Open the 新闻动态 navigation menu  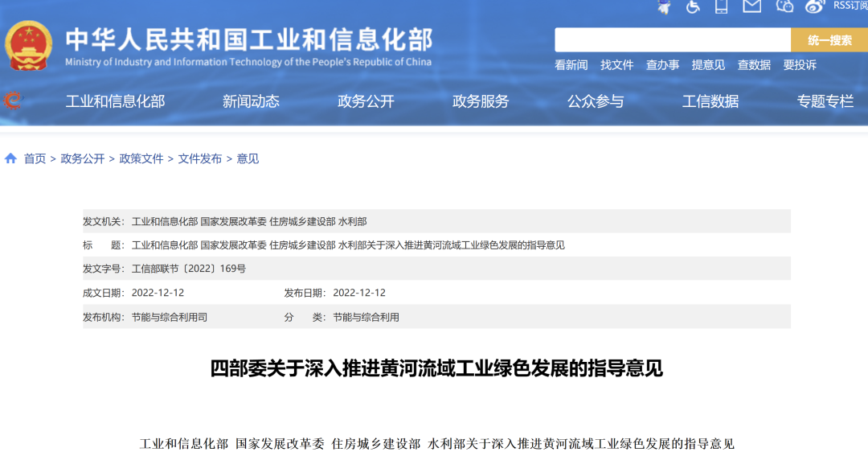251,101
